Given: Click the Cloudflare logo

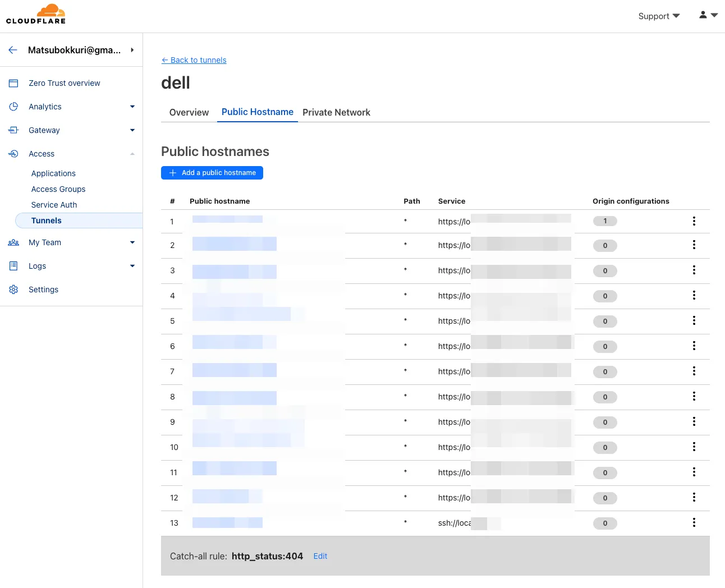Looking at the screenshot, I should click(x=36, y=14).
